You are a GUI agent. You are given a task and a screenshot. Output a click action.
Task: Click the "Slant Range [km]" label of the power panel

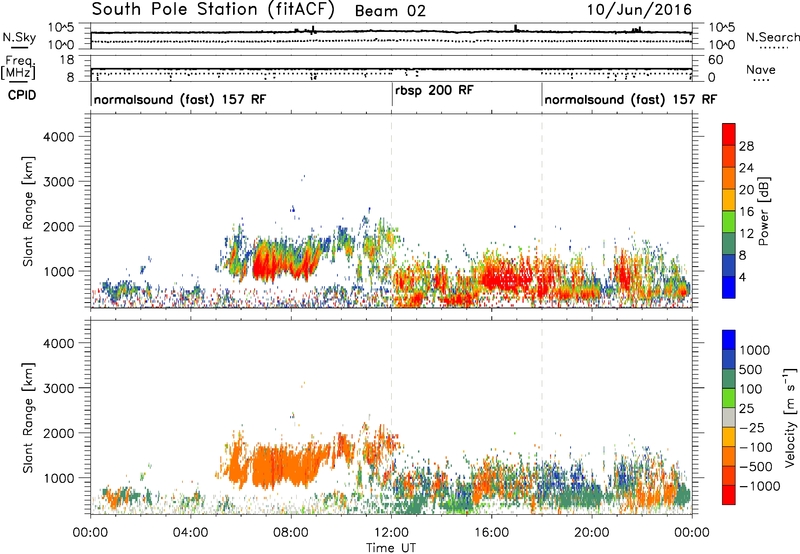(x=28, y=211)
